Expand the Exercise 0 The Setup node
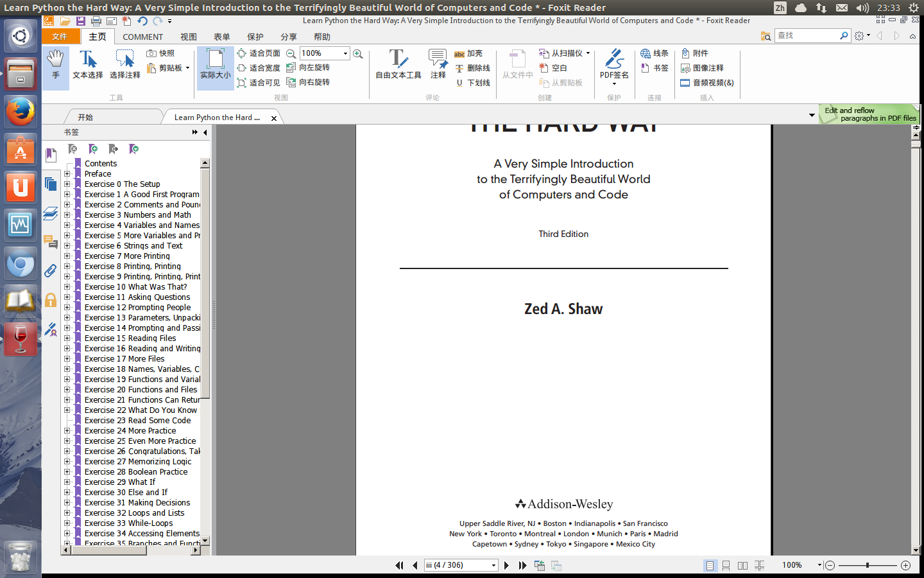 point(67,184)
